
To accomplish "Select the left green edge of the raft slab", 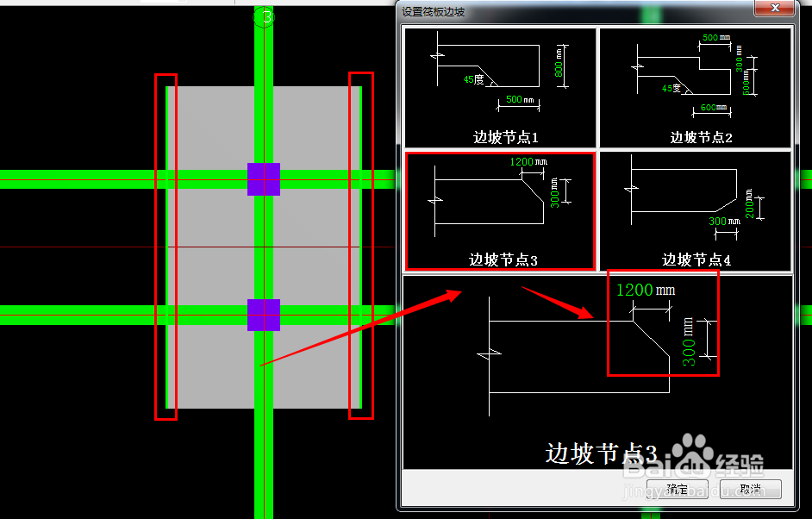I will pyautogui.click(x=166, y=247).
